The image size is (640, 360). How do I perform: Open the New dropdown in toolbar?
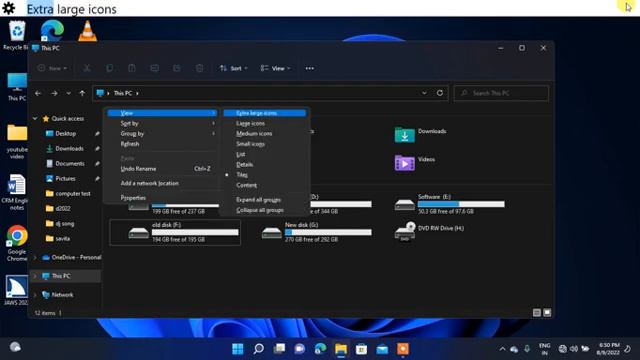pyautogui.click(x=52, y=68)
